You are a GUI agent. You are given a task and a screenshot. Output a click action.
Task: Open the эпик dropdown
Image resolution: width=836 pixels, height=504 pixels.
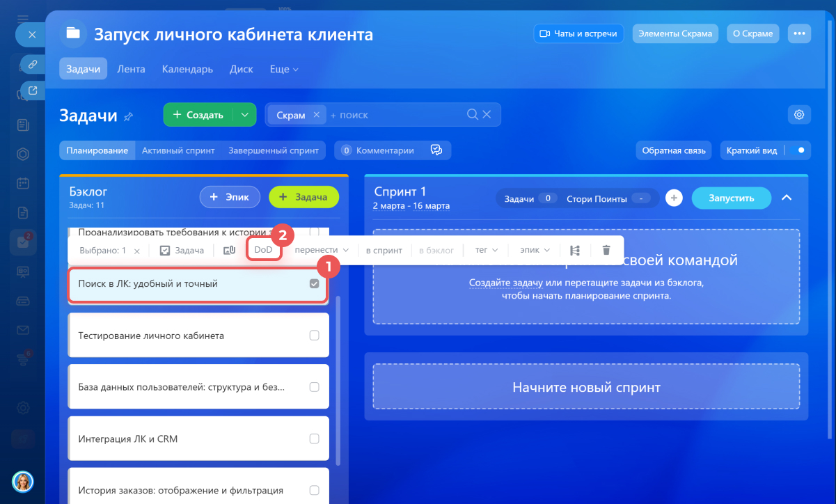535,250
